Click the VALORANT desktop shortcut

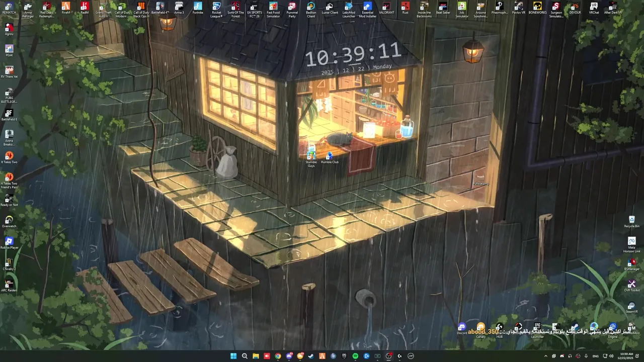pyautogui.click(x=386, y=9)
